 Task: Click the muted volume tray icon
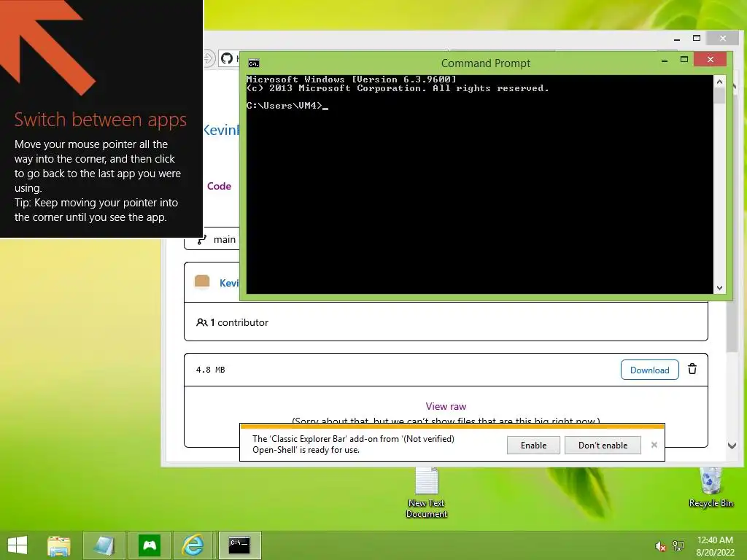click(660, 546)
